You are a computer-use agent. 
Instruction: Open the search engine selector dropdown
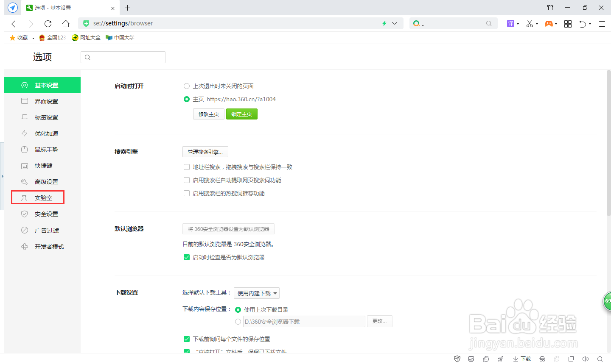(x=418, y=24)
